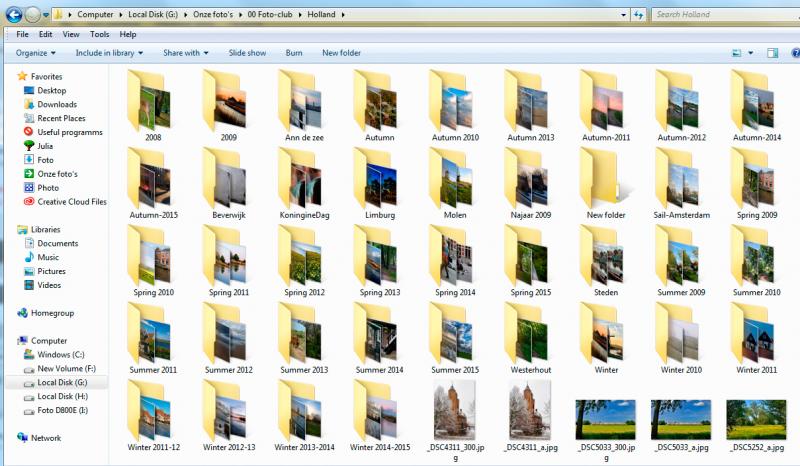This screenshot has width=800, height=466.
Task: Open Useful programms shortcut
Action: point(69,132)
